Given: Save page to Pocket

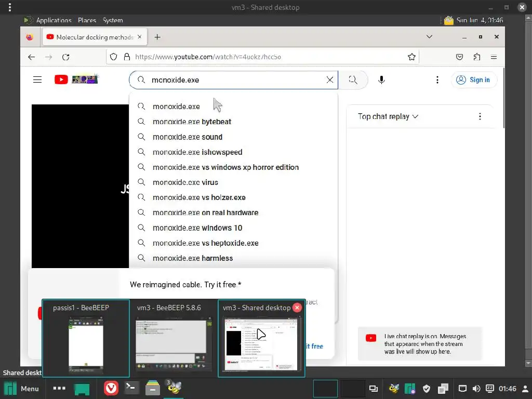Looking at the screenshot, I should click(x=459, y=57).
